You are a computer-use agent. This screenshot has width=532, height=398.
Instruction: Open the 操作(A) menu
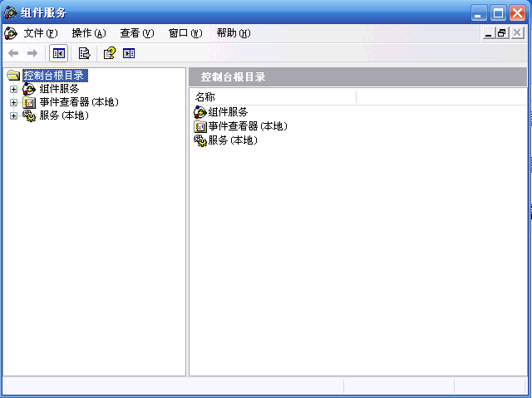[x=89, y=33]
